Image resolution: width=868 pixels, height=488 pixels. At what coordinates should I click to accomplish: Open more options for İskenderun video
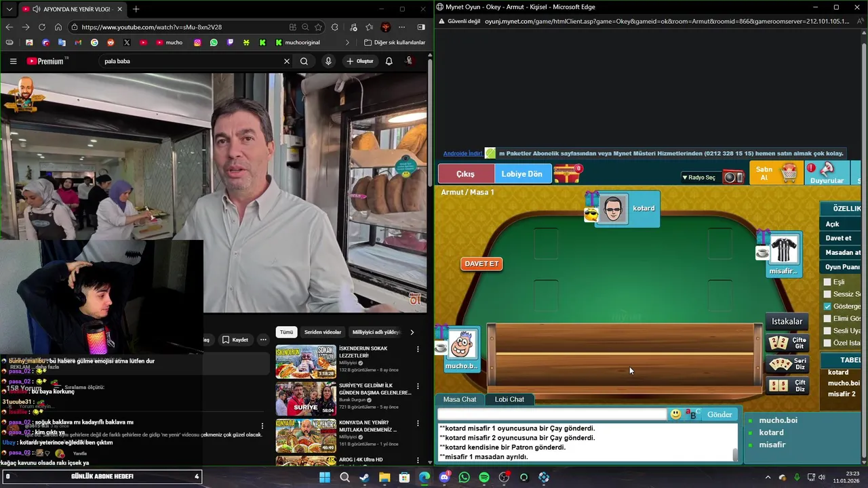(x=418, y=349)
